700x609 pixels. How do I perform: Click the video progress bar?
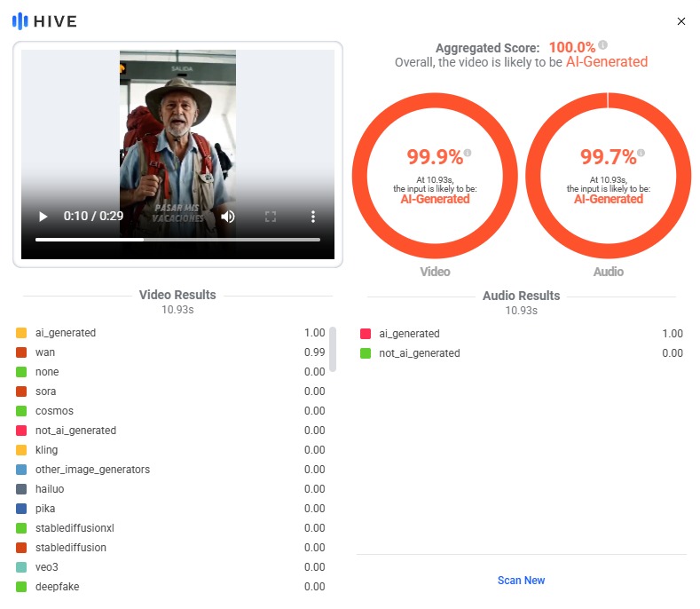177,240
